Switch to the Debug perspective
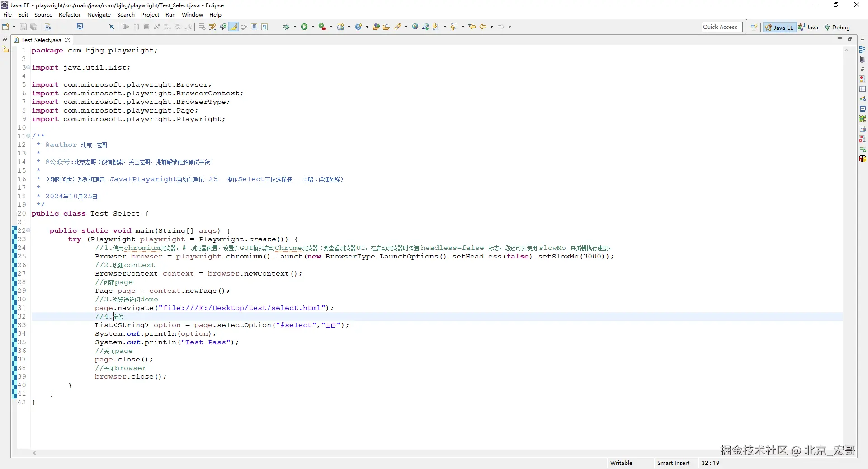This screenshot has height=469, width=868. 837,28
